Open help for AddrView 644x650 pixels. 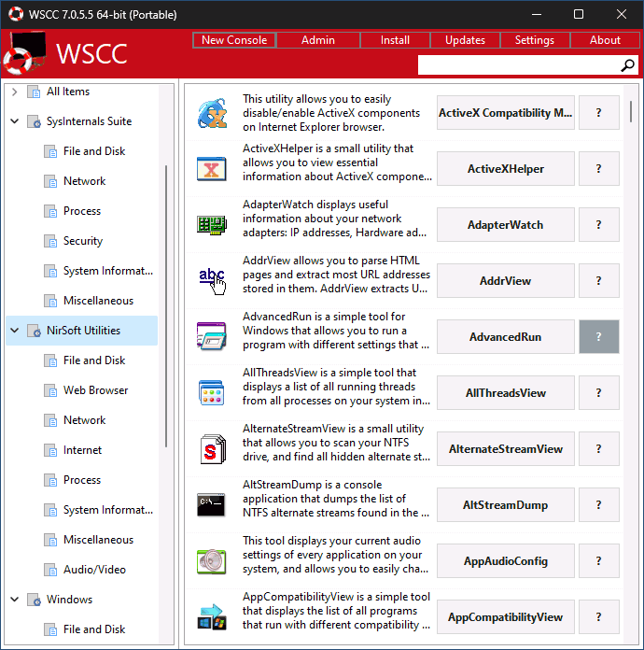[599, 281]
